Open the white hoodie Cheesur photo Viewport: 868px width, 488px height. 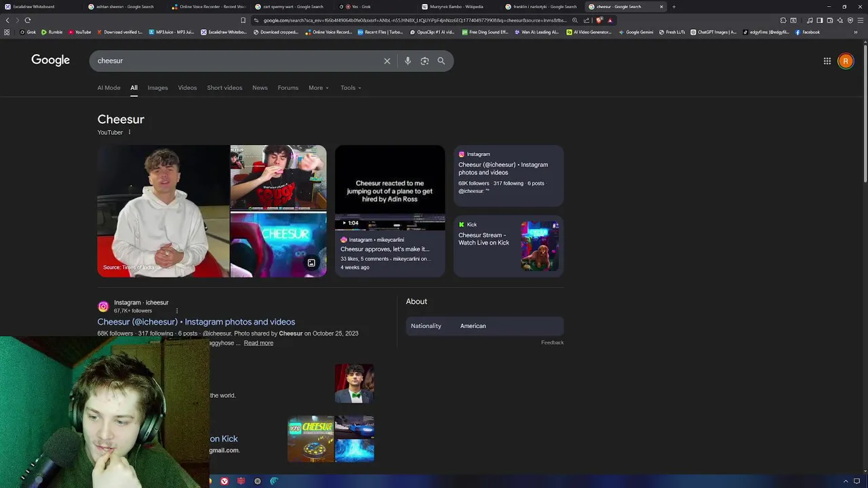click(x=163, y=211)
